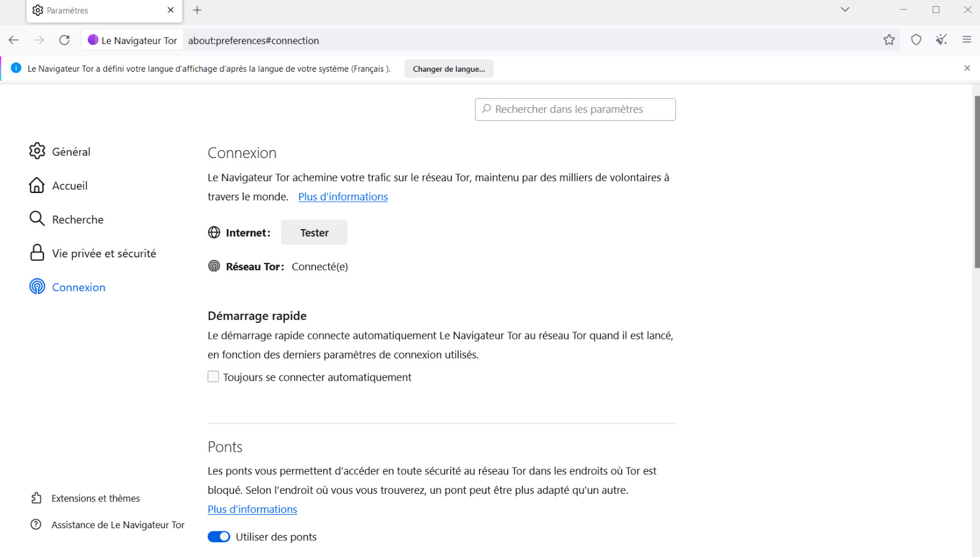The image size is (980, 557).
Task: Close the Paramètres tab
Action: (171, 10)
